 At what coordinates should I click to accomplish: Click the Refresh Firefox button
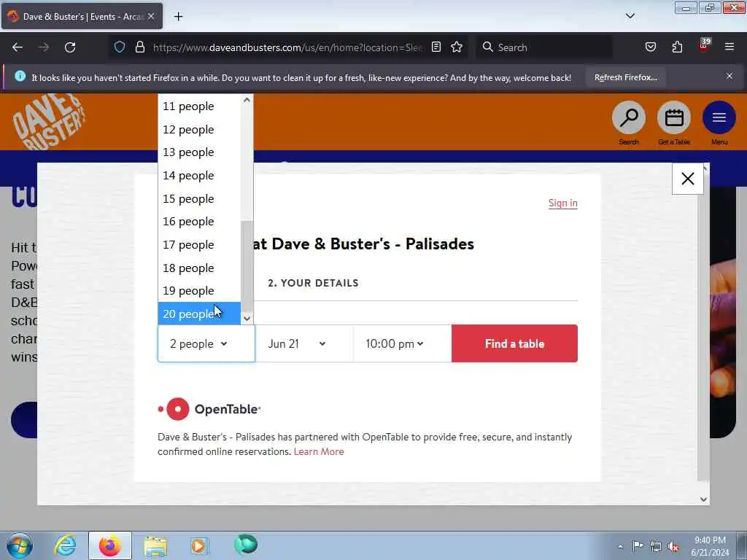pos(625,77)
